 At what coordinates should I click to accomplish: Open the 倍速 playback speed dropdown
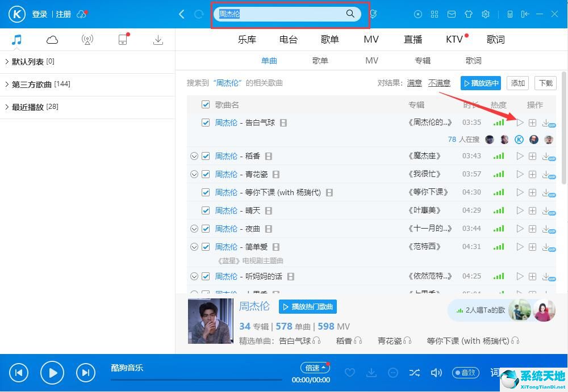pos(315,368)
